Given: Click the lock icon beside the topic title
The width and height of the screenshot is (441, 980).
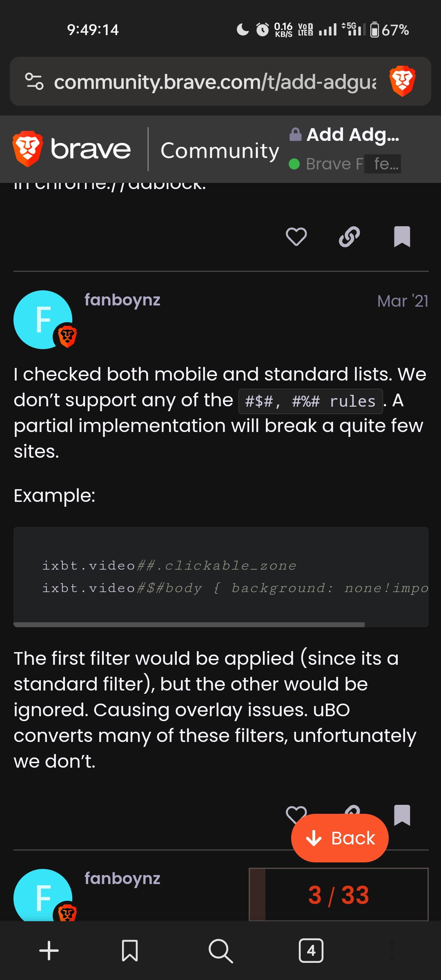Looking at the screenshot, I should [295, 134].
